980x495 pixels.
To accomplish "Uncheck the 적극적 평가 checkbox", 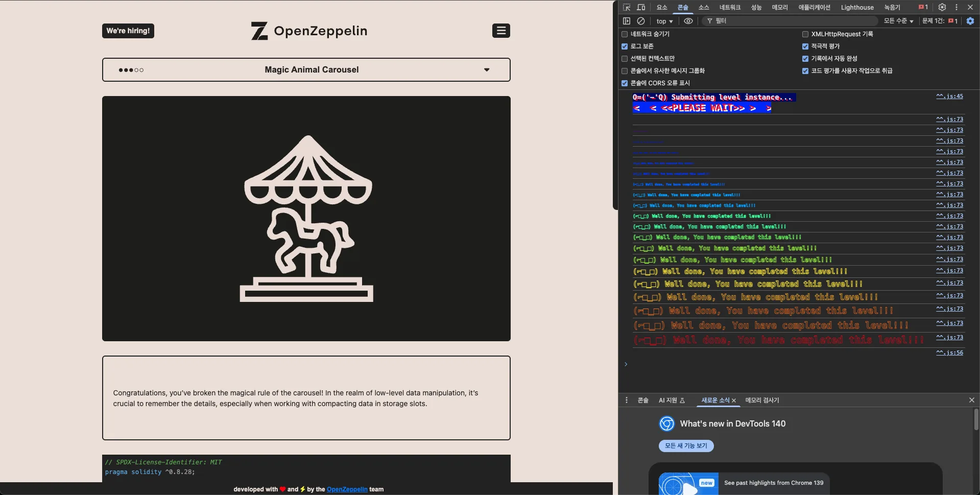I will coord(805,46).
